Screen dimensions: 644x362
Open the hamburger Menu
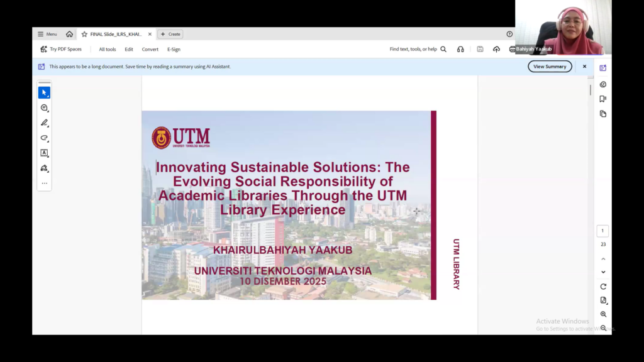point(47,34)
